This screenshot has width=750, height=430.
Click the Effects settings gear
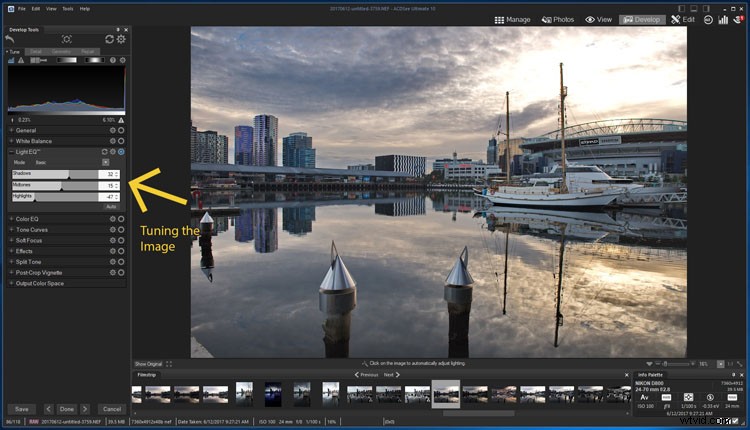point(113,251)
